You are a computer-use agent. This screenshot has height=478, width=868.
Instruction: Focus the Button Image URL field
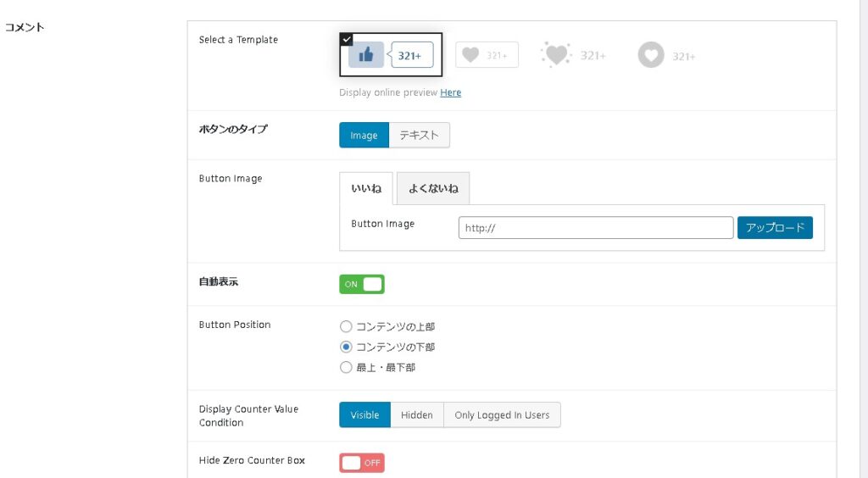pyautogui.click(x=595, y=228)
